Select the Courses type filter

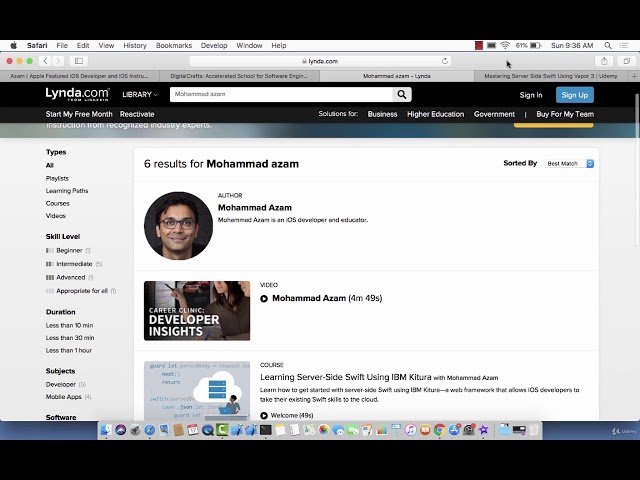58,203
